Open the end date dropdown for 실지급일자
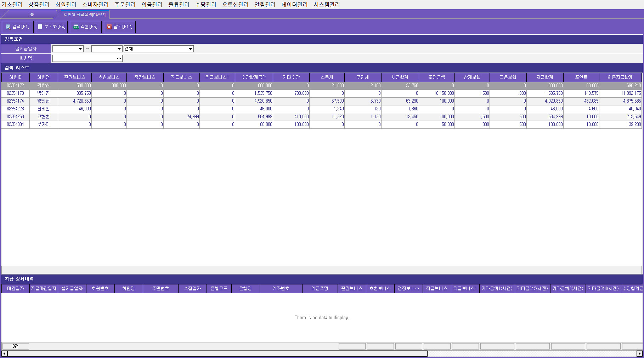This screenshot has height=358, width=644. [119, 49]
